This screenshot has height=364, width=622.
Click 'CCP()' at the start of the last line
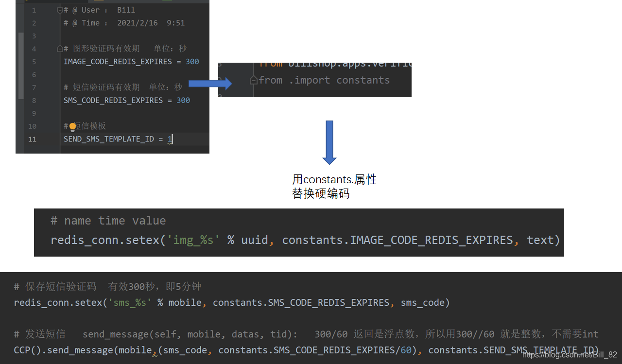point(27,350)
